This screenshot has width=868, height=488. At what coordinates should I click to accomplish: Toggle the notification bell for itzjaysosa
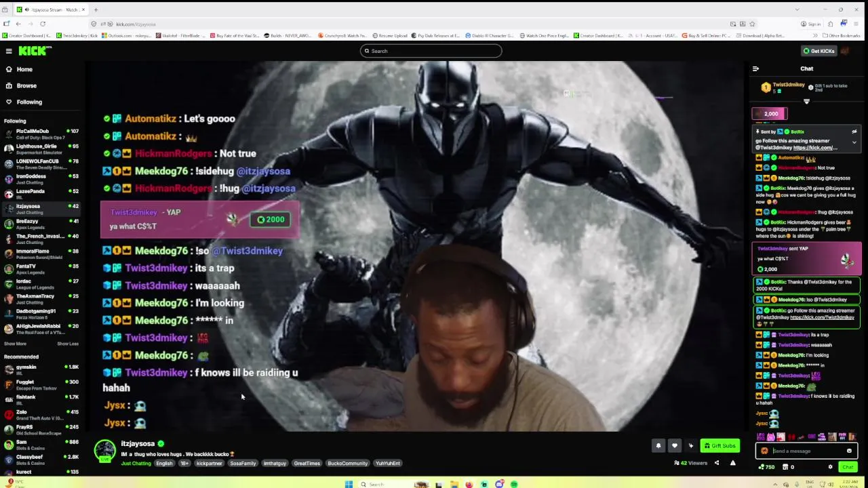click(x=658, y=446)
